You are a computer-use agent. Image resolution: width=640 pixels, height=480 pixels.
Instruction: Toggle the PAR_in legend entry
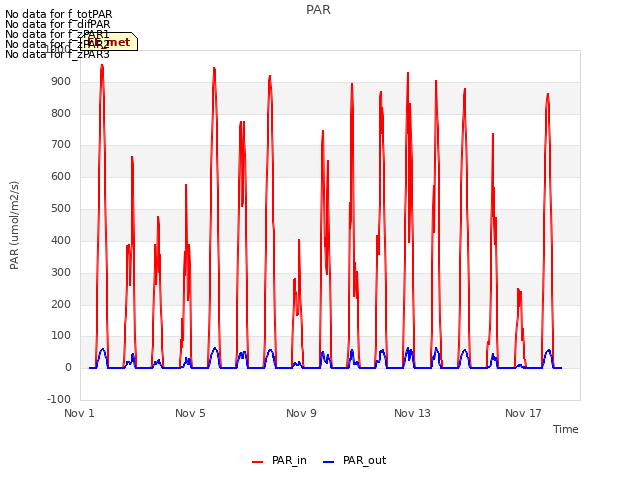pos(279,461)
